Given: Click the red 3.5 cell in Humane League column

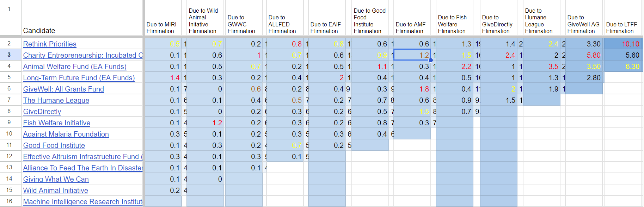Looking at the screenshot, I should click(541, 67).
